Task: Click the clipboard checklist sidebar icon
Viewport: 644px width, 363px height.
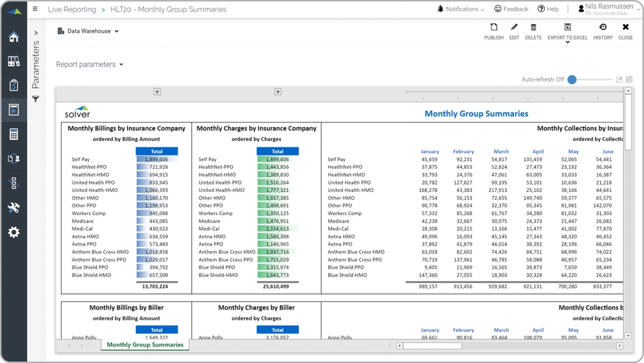Action: 14,85
